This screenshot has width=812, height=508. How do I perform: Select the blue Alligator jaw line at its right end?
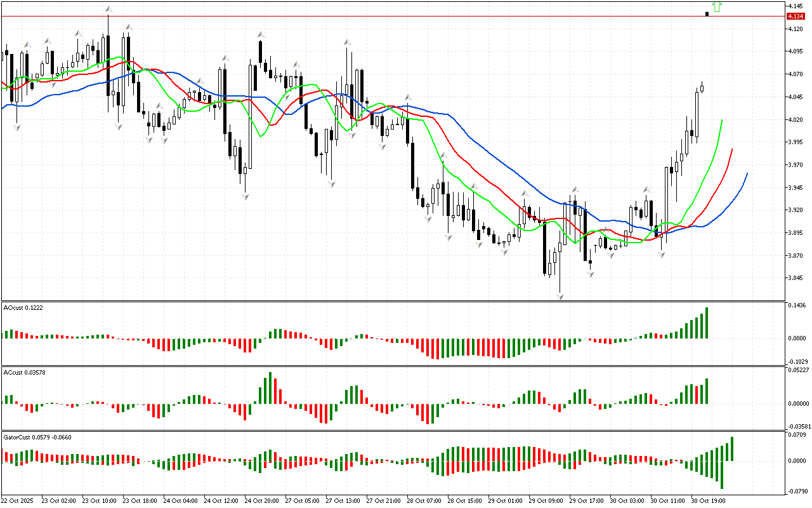[x=747, y=173]
